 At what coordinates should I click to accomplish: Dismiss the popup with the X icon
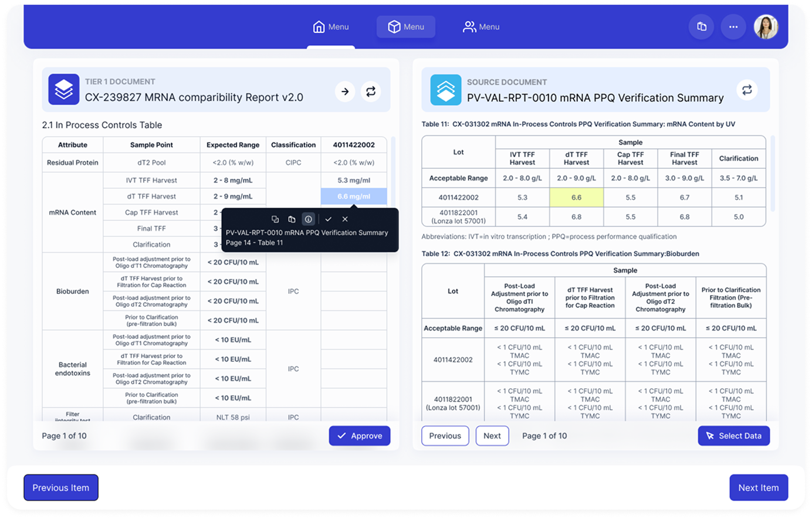click(x=345, y=219)
